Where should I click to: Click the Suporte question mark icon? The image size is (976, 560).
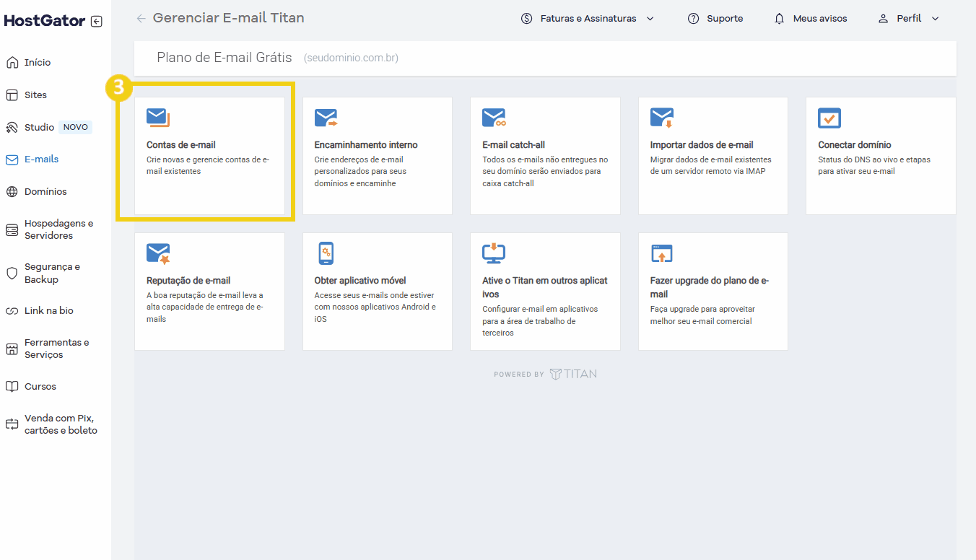tap(694, 19)
